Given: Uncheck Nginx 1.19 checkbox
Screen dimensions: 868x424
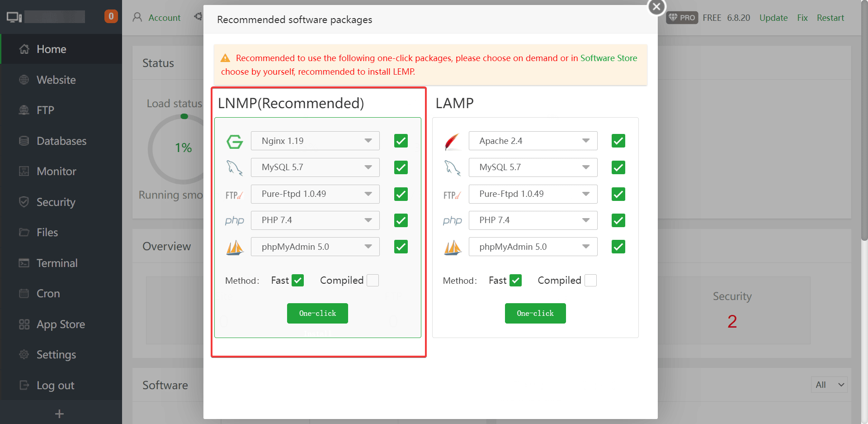Looking at the screenshot, I should [401, 141].
